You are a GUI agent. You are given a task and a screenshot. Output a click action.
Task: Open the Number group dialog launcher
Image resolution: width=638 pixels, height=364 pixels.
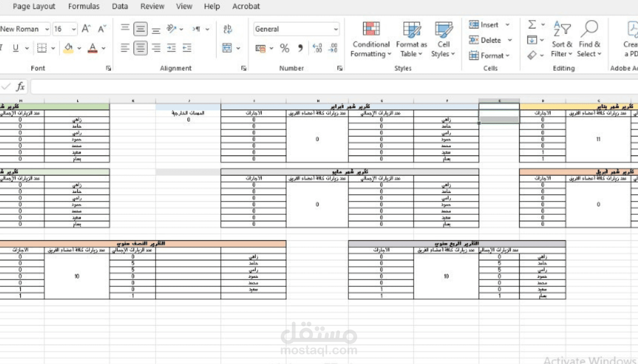(340, 68)
